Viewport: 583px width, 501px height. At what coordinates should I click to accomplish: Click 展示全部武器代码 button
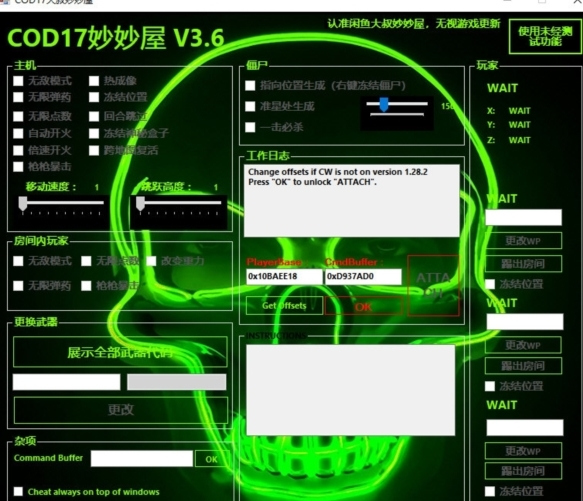pos(120,352)
